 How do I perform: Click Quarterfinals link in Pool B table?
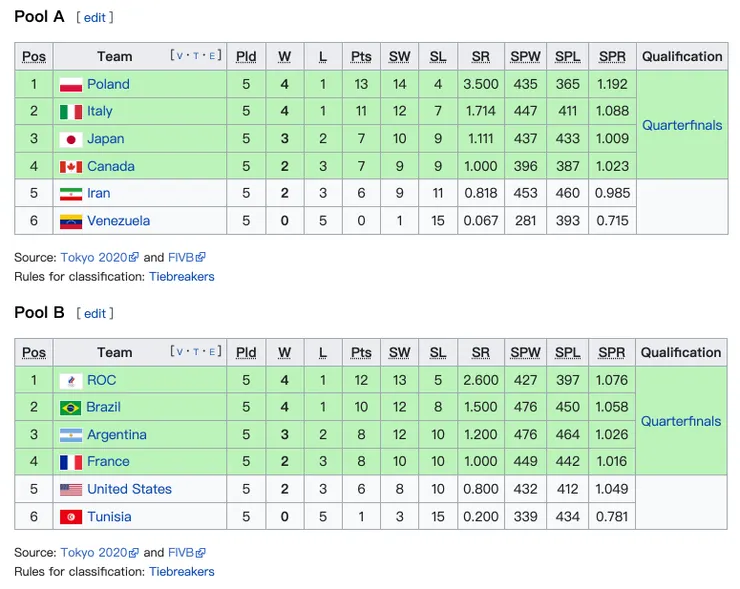681,421
